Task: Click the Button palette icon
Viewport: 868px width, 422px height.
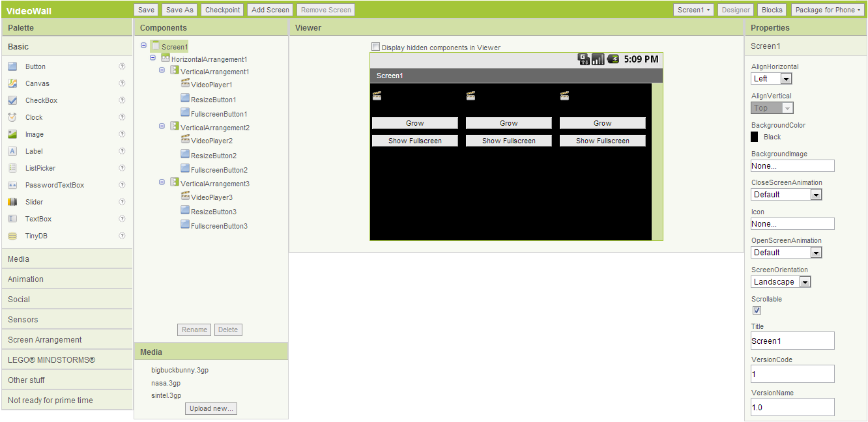Action: (x=12, y=66)
